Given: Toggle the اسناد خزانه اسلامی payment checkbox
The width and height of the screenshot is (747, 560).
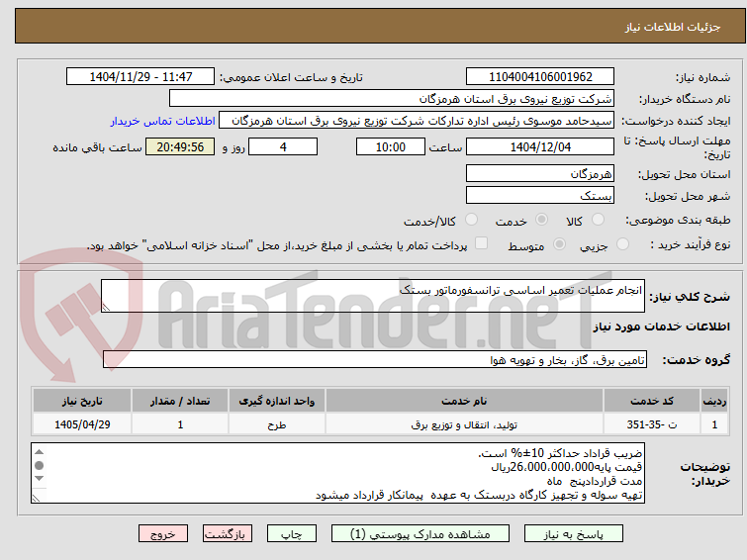Looking at the screenshot, I should [482, 243].
